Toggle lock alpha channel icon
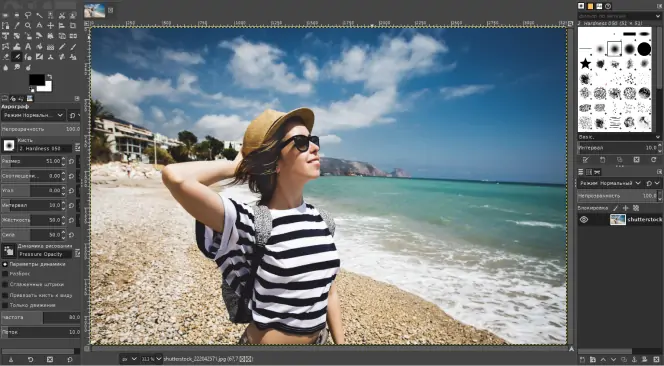The image size is (664, 366). click(636, 208)
